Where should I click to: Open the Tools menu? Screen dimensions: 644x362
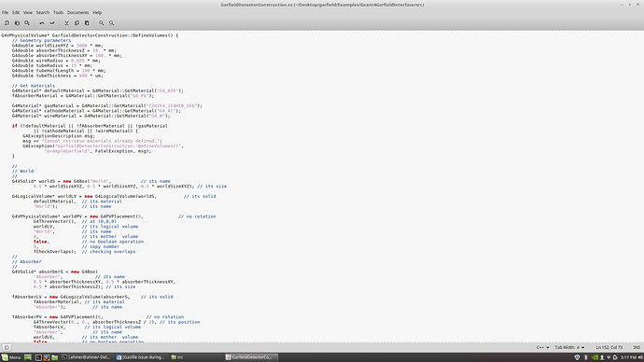(58, 12)
